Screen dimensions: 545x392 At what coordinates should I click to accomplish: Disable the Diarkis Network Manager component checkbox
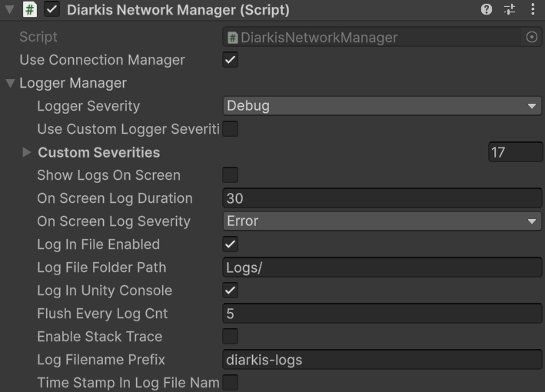tap(52, 10)
